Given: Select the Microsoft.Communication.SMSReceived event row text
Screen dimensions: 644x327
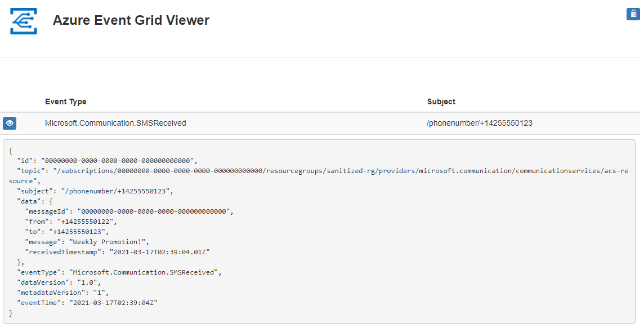Looking at the screenshot, I should (x=115, y=123).
